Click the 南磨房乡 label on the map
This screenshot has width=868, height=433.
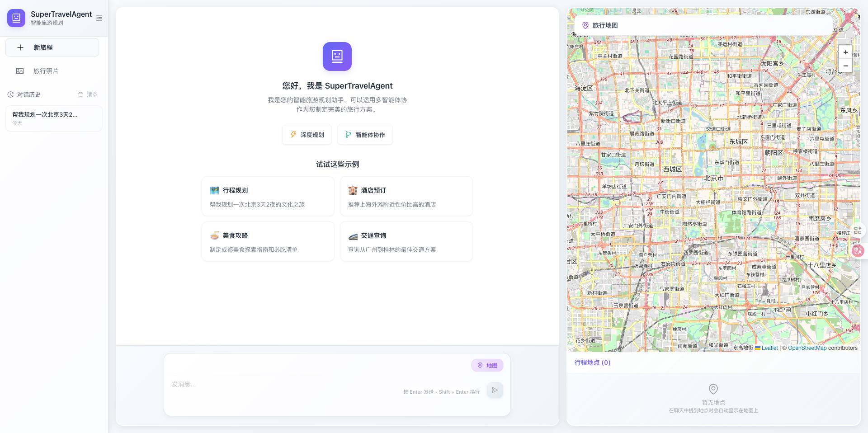tap(820, 218)
